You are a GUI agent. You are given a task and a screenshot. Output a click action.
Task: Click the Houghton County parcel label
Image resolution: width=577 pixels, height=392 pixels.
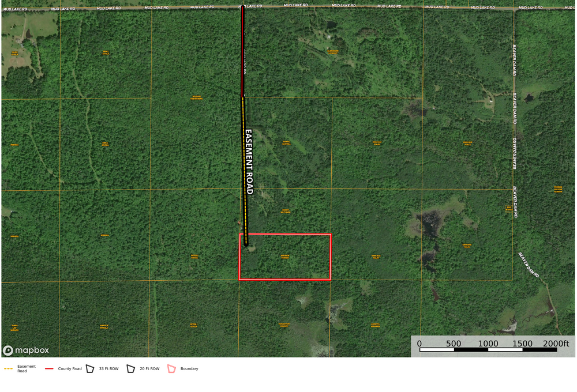283,325
